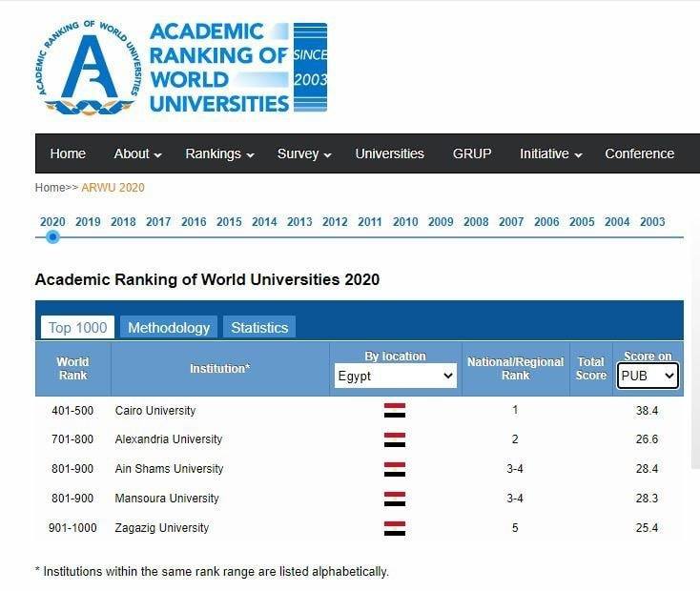Viewport: 700px width, 591px height.
Task: Open the Score on PUB dropdown
Action: (x=648, y=376)
